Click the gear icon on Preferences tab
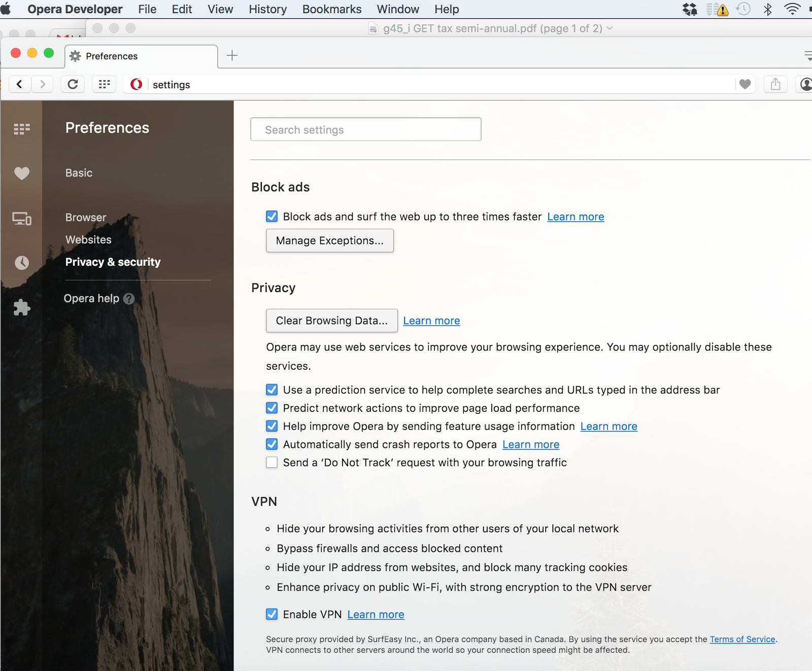Screen dimensions: 812x671 [75, 56]
